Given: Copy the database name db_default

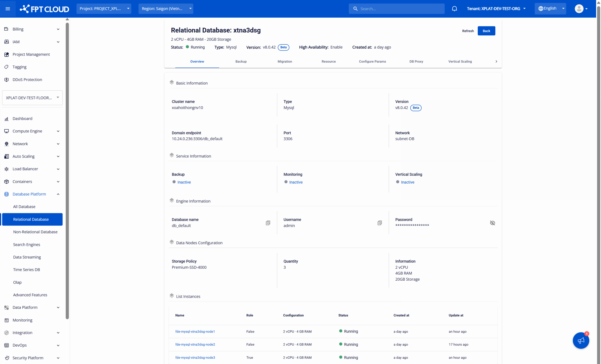Looking at the screenshot, I should (268, 223).
